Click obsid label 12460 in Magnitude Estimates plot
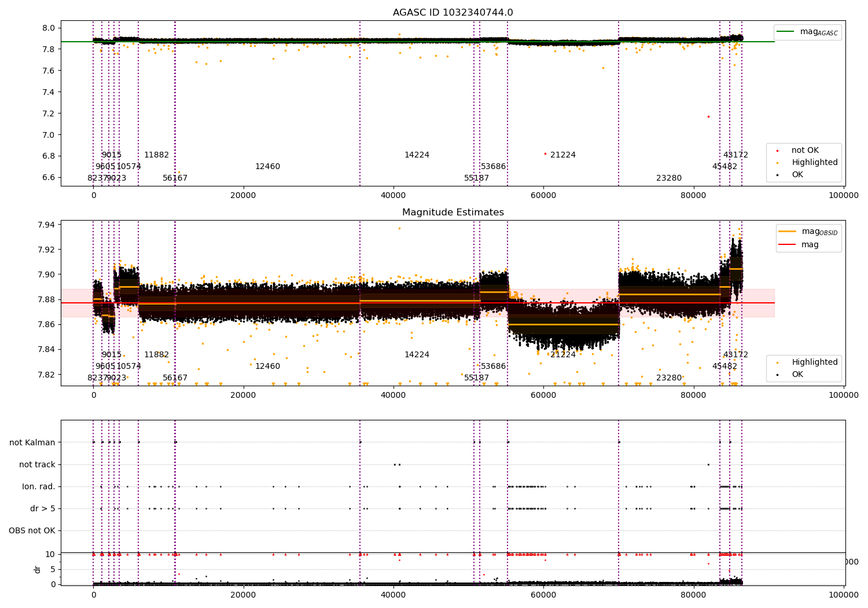Viewport: 868px width, 608px height. pos(267,367)
